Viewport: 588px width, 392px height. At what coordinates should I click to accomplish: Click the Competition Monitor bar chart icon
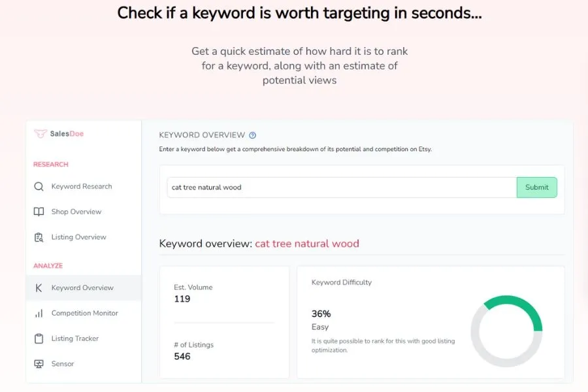tap(39, 313)
